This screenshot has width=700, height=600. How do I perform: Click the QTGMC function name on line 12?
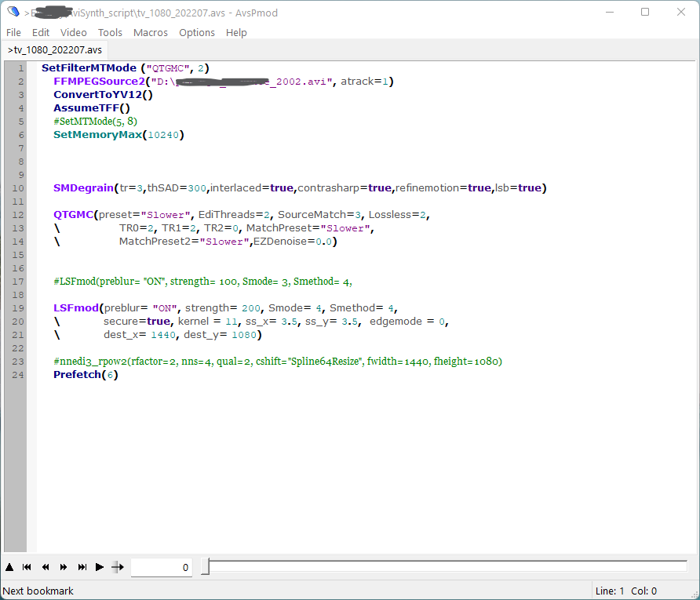[74, 214]
